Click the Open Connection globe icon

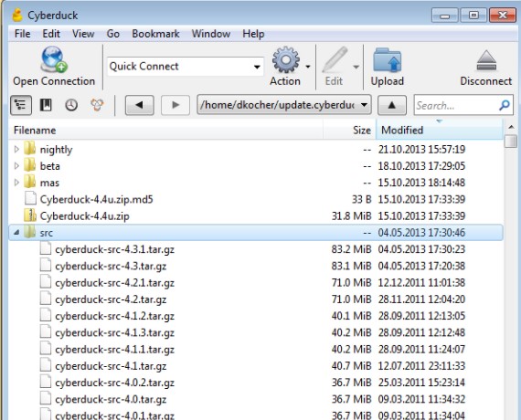point(54,59)
